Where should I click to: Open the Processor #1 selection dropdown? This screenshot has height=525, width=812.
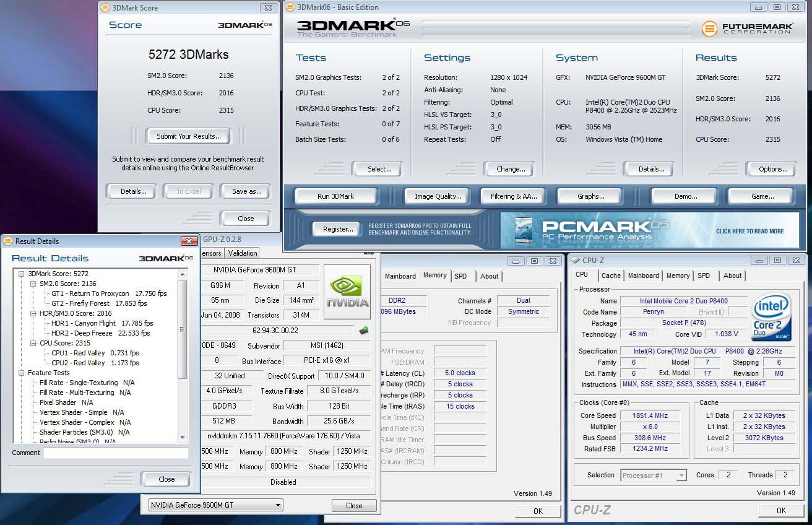pyautogui.click(x=654, y=475)
